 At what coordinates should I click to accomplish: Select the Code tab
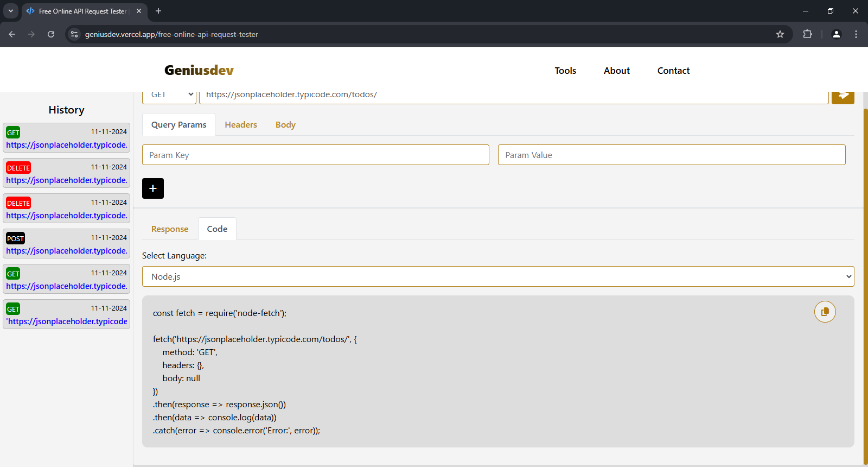coord(217,229)
